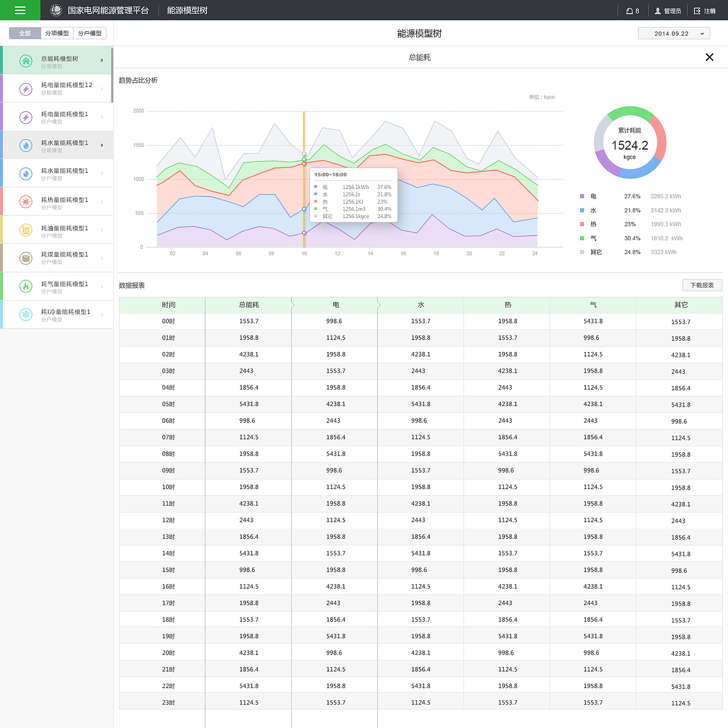Open the date dropdown 2014.09.22
The image size is (728, 728).
[x=674, y=34]
